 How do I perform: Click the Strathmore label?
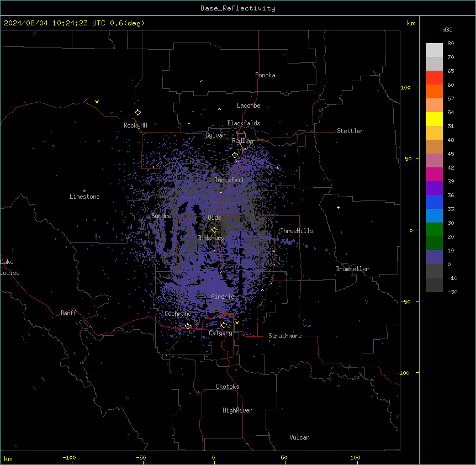pos(285,336)
